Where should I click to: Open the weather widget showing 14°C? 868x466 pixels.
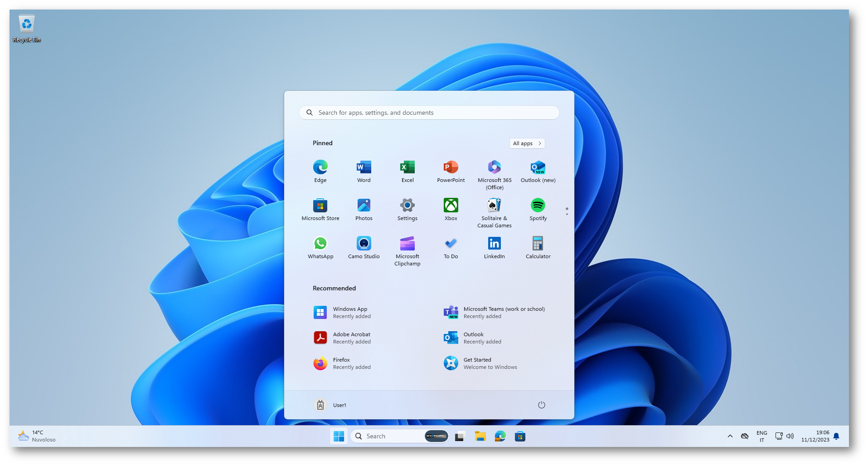click(37, 437)
